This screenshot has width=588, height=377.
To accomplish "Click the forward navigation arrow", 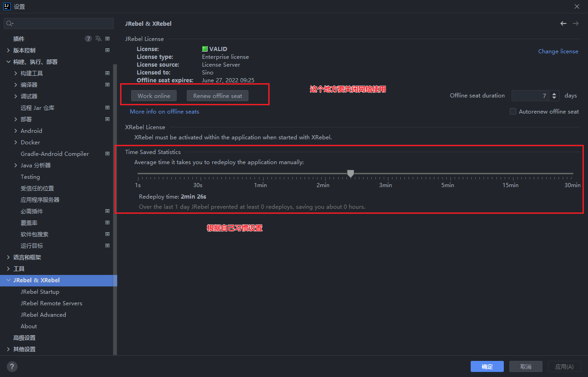I will pyautogui.click(x=576, y=23).
